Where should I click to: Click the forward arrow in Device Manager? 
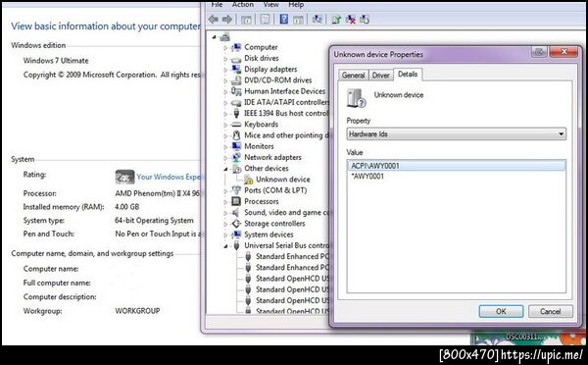227,20
